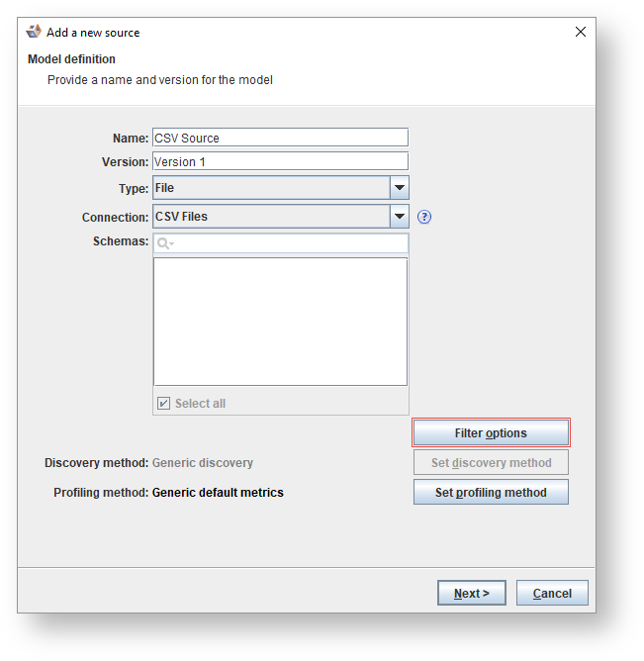Image resolution: width=644 pixels, height=661 pixels.
Task: Focus the Version text field
Action: 280,161
